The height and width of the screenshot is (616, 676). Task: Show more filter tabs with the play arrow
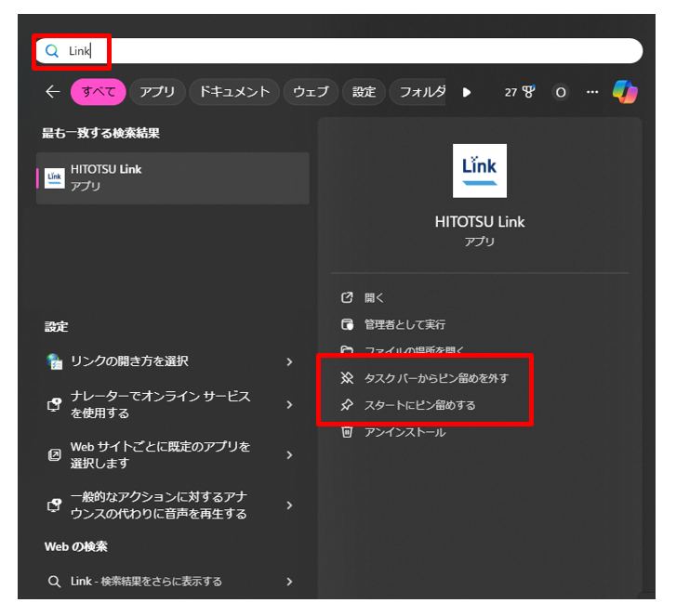coord(467,92)
